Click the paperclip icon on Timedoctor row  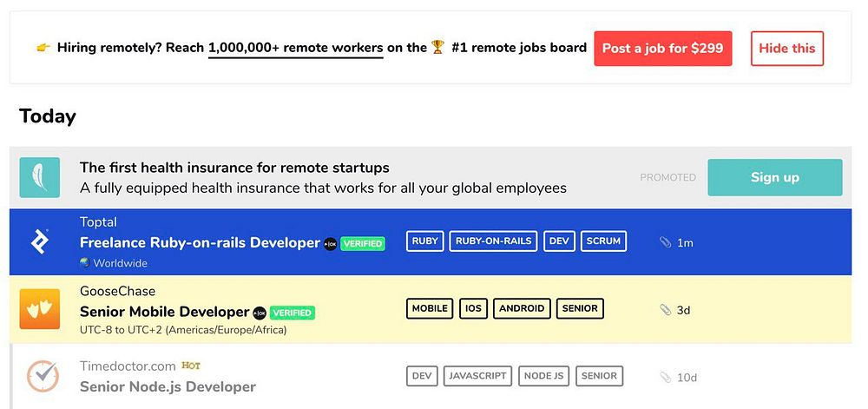click(x=665, y=377)
